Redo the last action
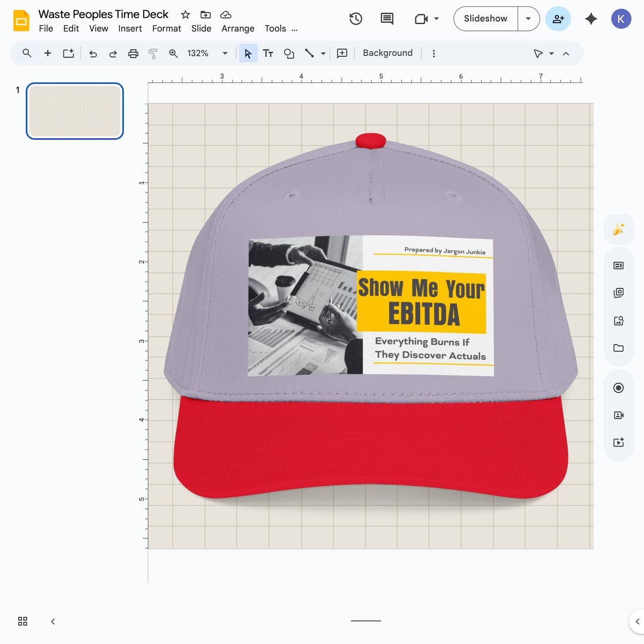644x644 pixels. pyautogui.click(x=113, y=54)
